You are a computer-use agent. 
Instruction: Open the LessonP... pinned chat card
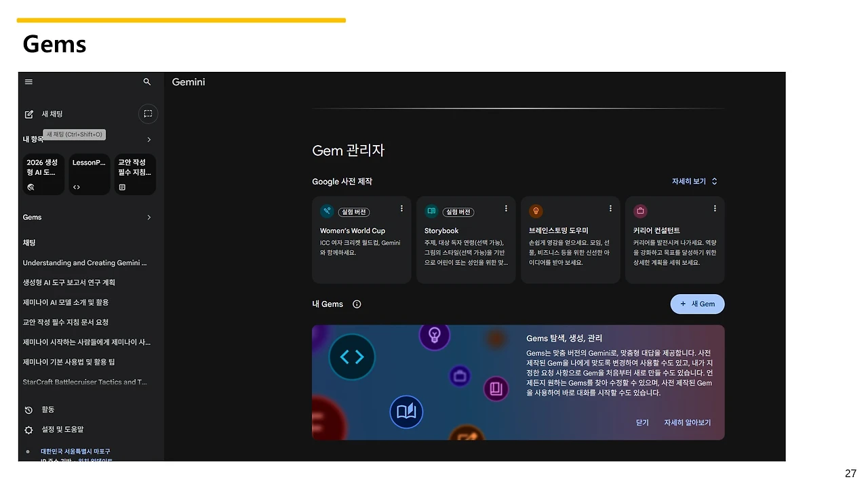(x=89, y=174)
